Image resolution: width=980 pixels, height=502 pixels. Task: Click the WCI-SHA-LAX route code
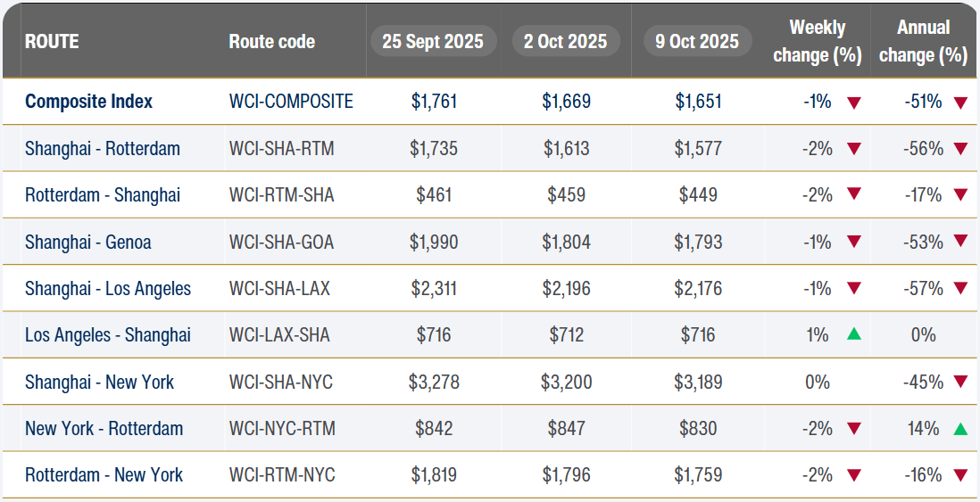click(280, 289)
